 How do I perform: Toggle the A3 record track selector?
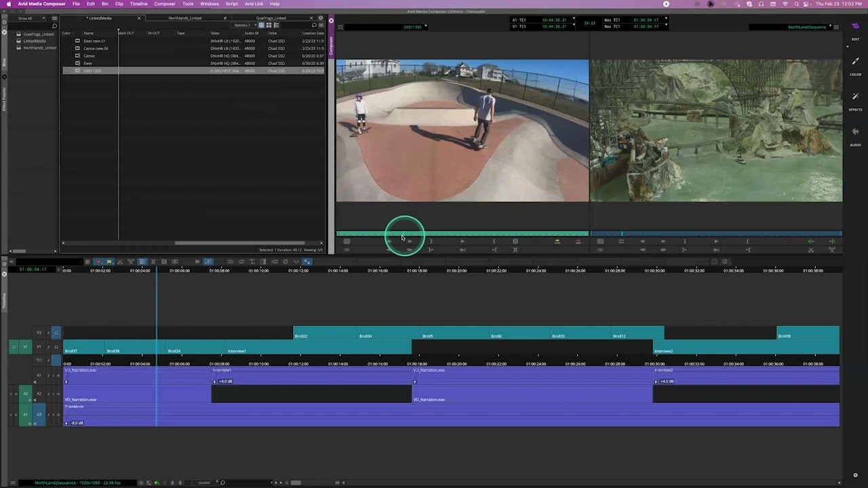(39, 414)
